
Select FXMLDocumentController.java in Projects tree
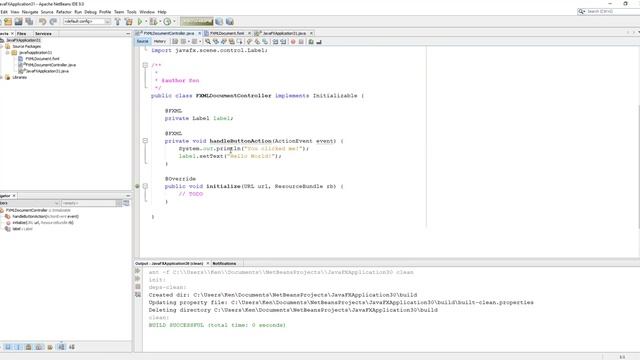(50, 65)
